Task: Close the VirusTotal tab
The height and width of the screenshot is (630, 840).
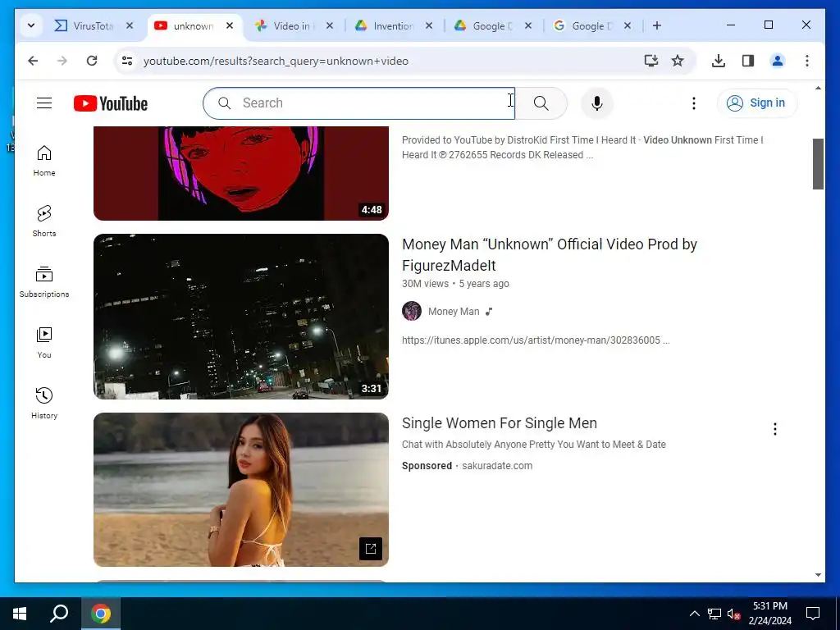Action: (x=130, y=25)
